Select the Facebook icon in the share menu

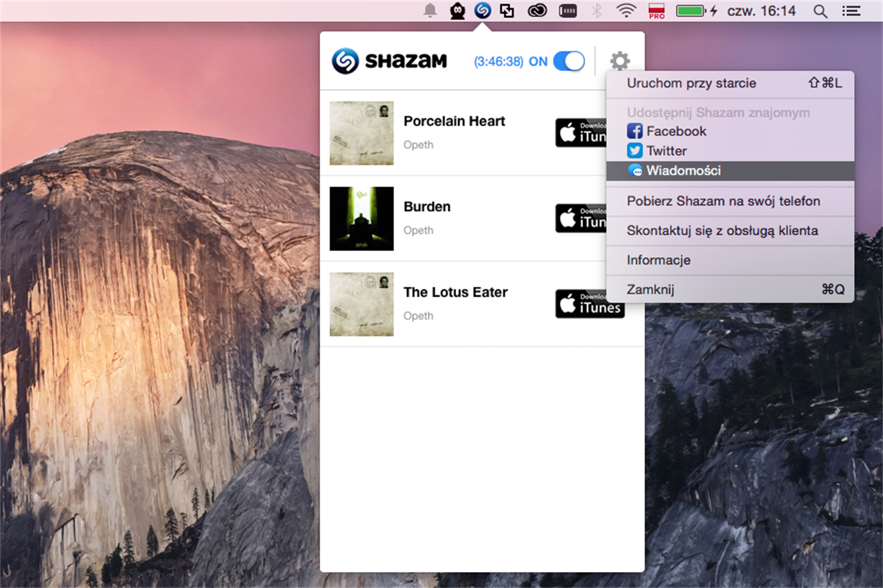pyautogui.click(x=634, y=130)
